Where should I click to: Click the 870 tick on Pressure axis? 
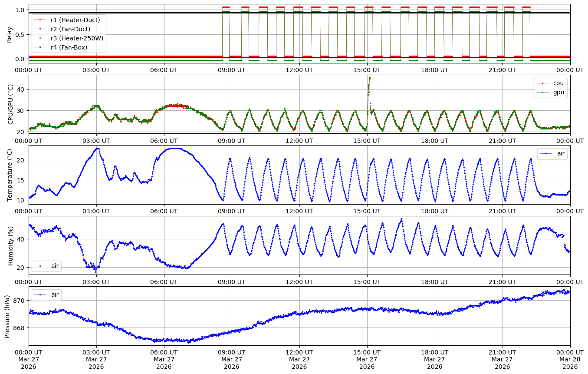[x=20, y=301]
